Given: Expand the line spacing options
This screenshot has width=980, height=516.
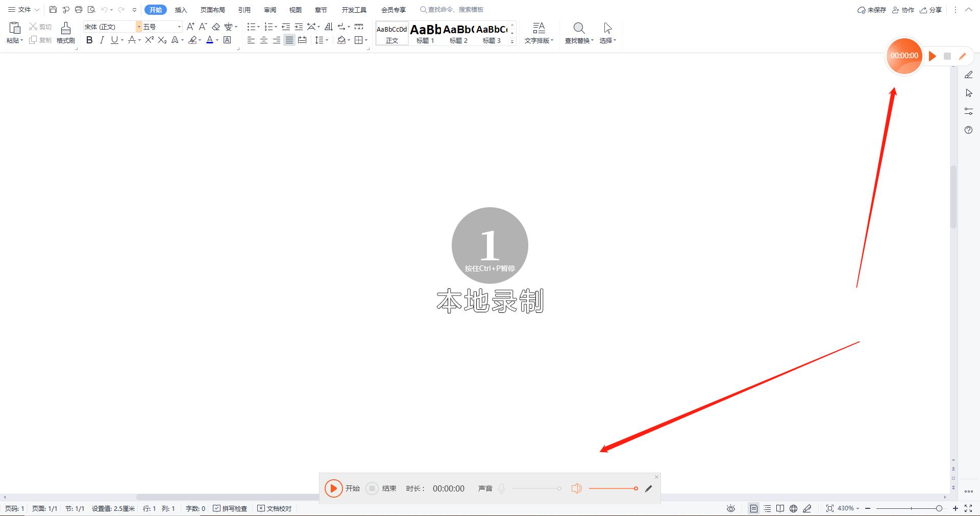Looking at the screenshot, I should pos(327,40).
